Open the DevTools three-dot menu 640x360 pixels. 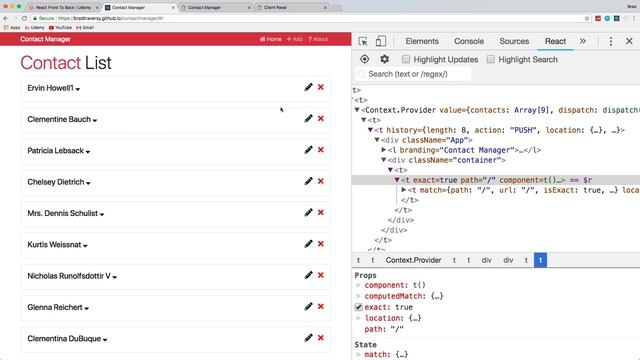tap(611, 41)
